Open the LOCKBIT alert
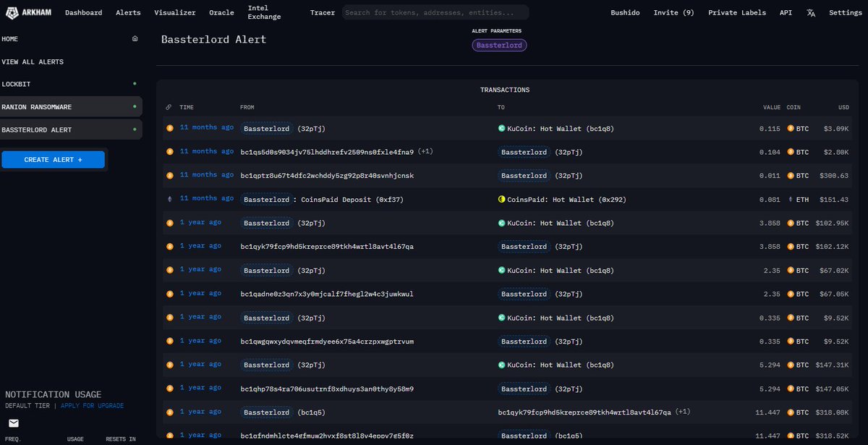 point(71,84)
